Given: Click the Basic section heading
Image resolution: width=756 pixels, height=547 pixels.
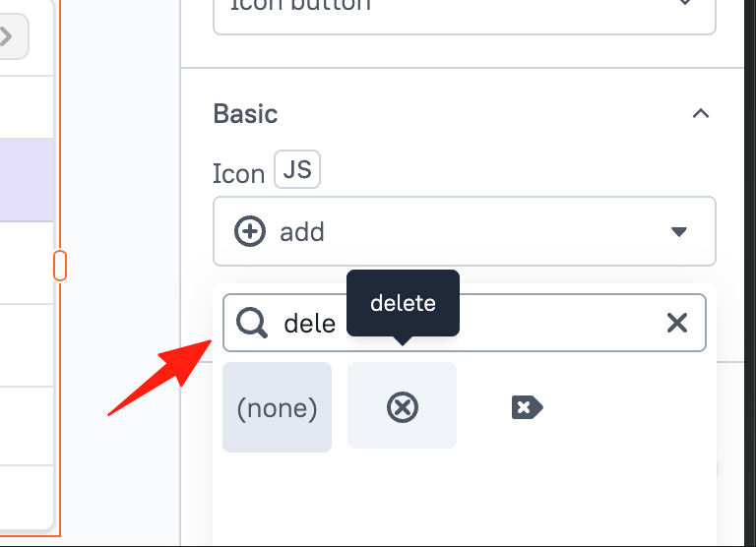Looking at the screenshot, I should pyautogui.click(x=245, y=114).
